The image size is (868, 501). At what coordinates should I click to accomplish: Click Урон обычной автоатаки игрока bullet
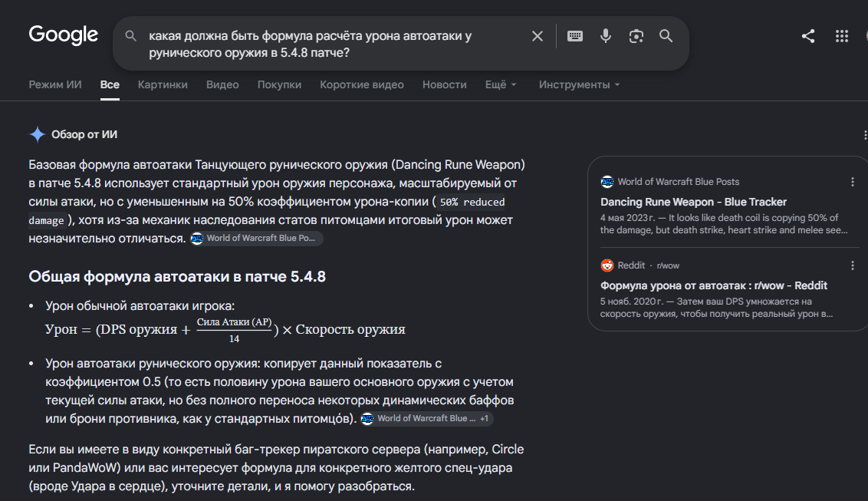pyautogui.click(x=140, y=306)
